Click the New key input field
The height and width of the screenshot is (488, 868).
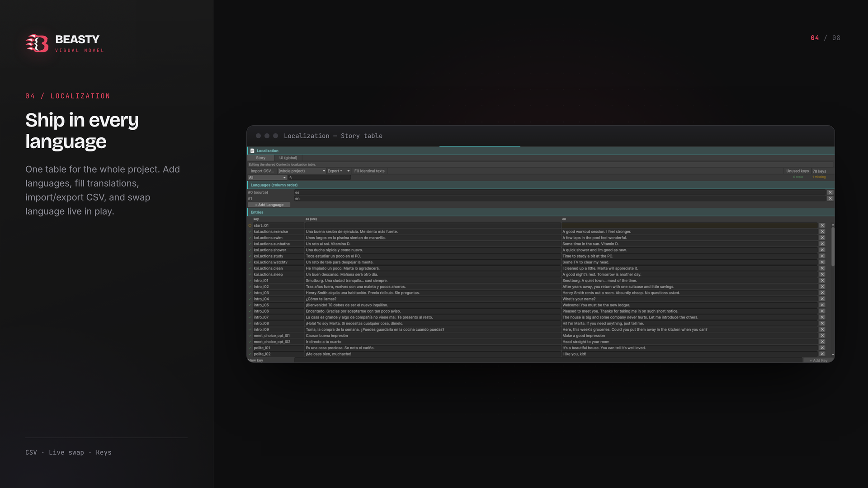(x=548, y=361)
